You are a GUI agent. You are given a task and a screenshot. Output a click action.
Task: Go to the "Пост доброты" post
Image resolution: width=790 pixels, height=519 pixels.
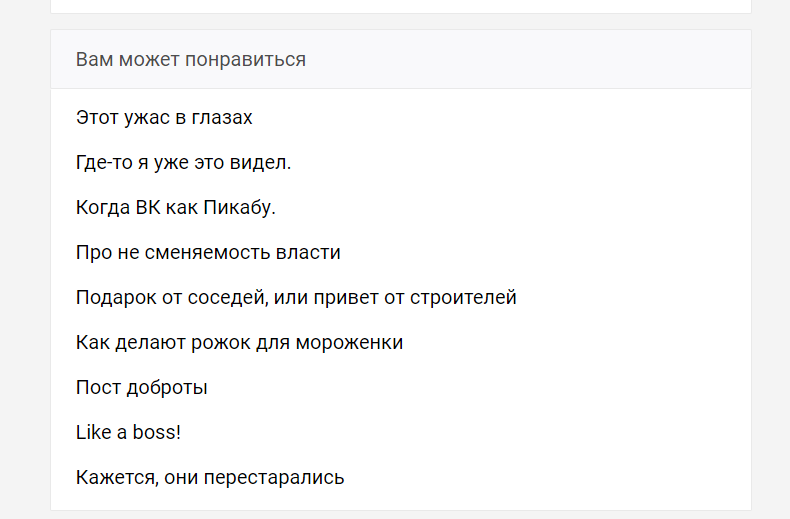pyautogui.click(x=141, y=388)
